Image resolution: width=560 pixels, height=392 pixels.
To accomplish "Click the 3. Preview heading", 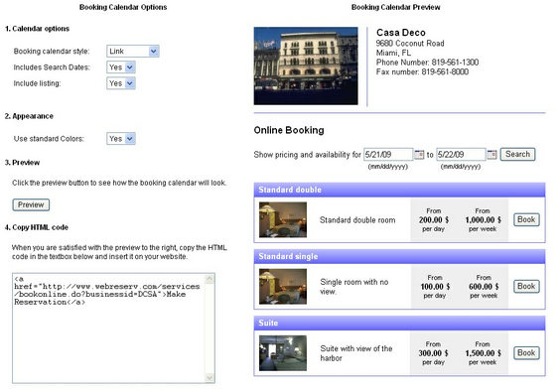I will coord(22,163).
